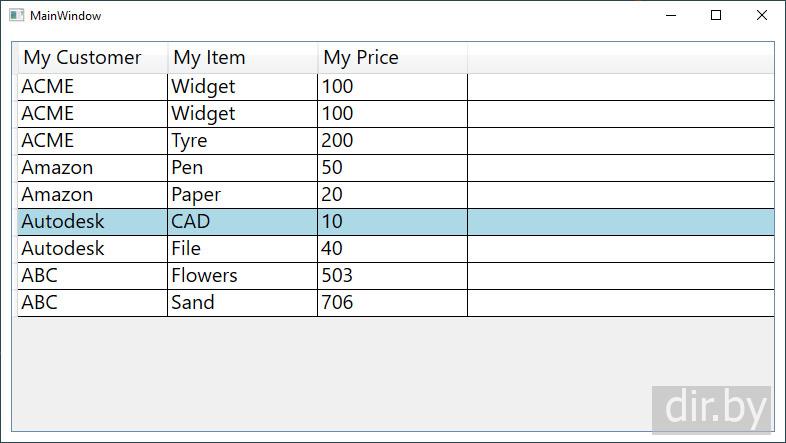Select the Tyre item cell
The image size is (786, 443).
point(242,141)
